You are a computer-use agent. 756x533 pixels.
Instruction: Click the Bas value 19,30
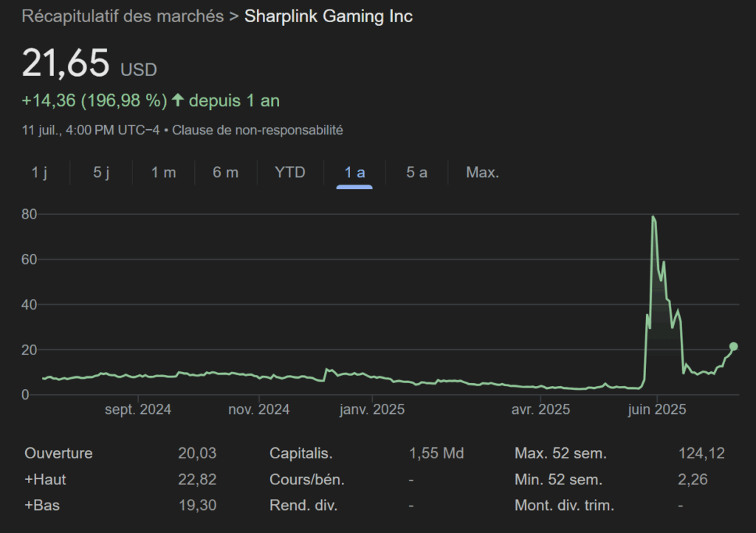(x=197, y=506)
